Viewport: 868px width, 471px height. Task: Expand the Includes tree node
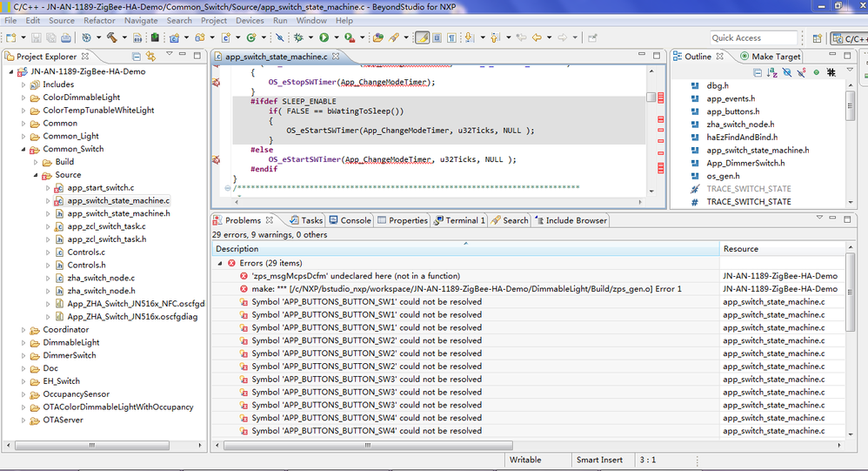click(x=23, y=84)
